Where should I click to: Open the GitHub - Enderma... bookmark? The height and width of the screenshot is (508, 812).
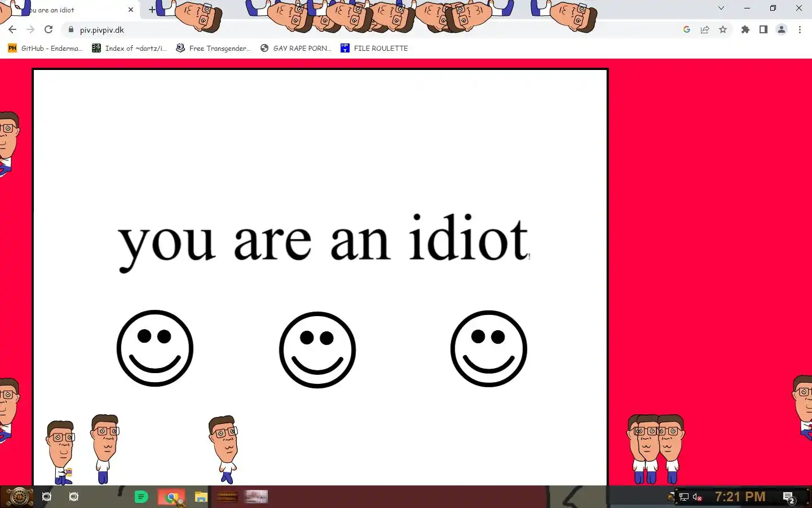pos(46,49)
